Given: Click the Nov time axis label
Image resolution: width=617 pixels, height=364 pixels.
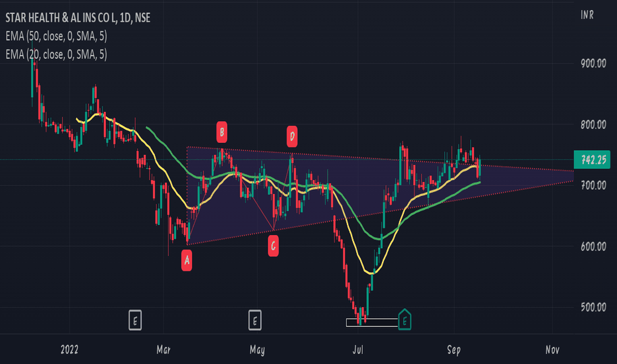Looking at the screenshot, I should tap(553, 349).
